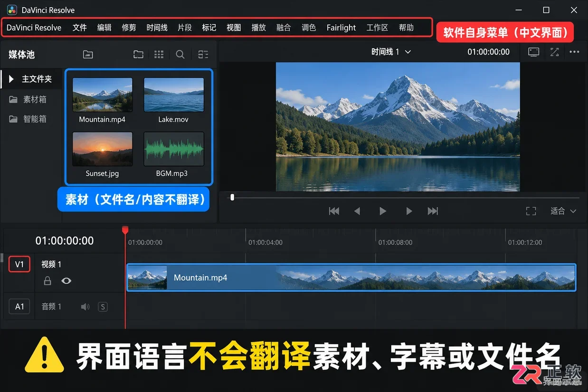The width and height of the screenshot is (588, 392).
Task: Toggle the 视频 1 track visibility eye
Action: tap(66, 281)
